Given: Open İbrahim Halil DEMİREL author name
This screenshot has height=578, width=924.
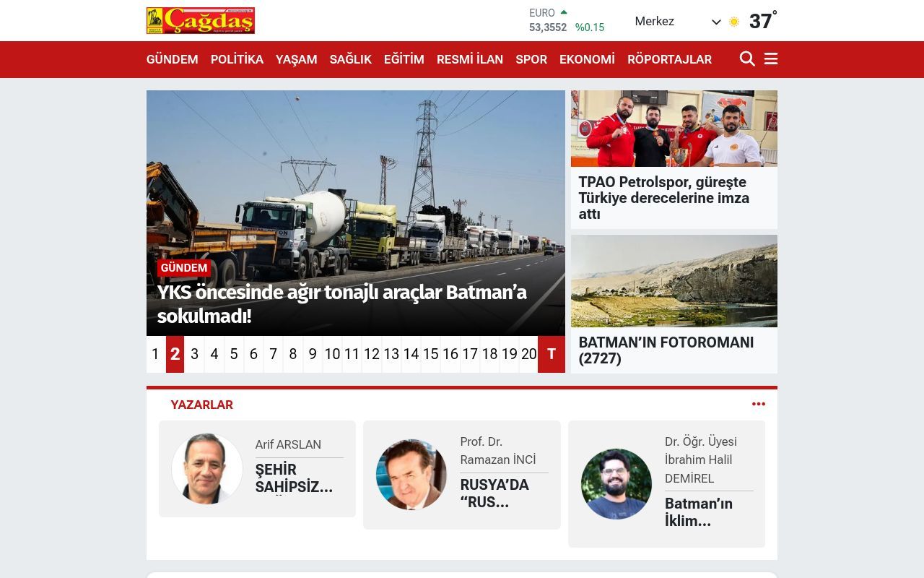Looking at the screenshot, I should tap(701, 460).
